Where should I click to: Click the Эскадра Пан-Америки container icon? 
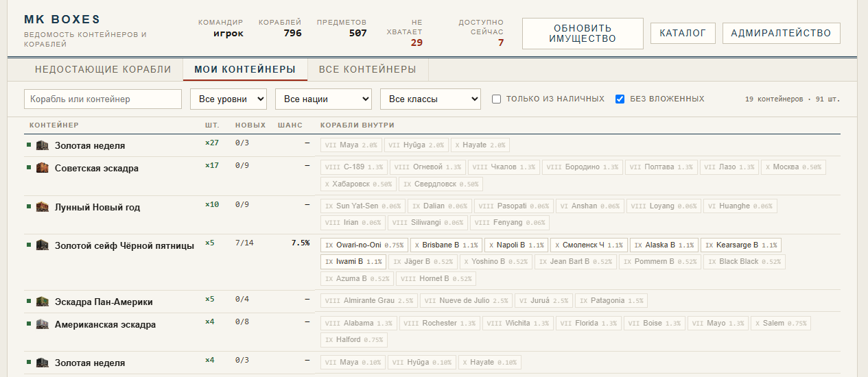42,302
